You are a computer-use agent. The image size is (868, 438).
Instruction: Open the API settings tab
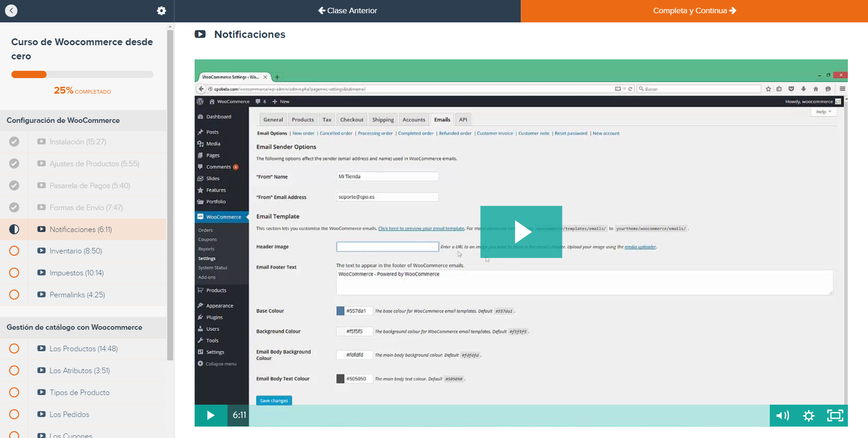click(463, 120)
